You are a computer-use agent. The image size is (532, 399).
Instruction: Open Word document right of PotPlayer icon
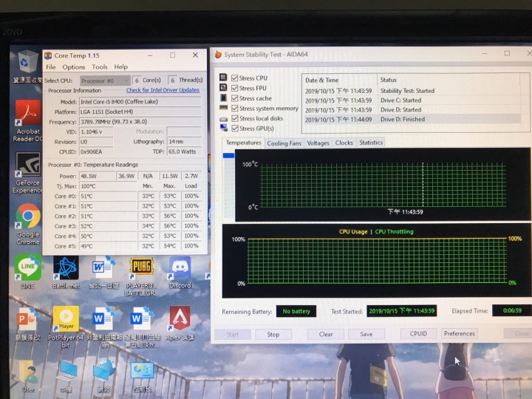click(104, 327)
